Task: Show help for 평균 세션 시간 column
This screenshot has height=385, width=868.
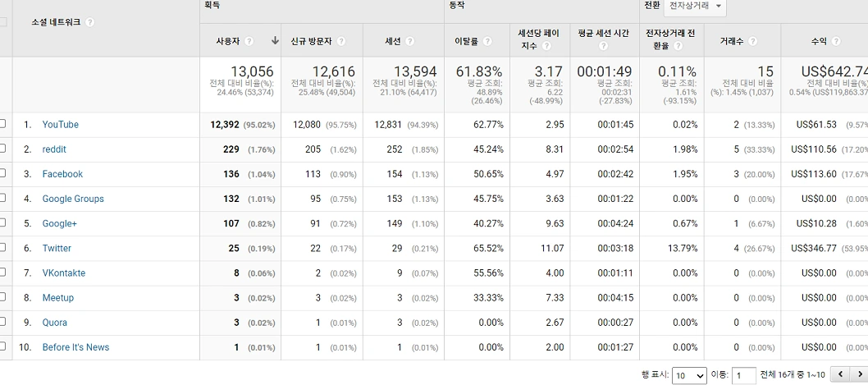Action: 603,47
